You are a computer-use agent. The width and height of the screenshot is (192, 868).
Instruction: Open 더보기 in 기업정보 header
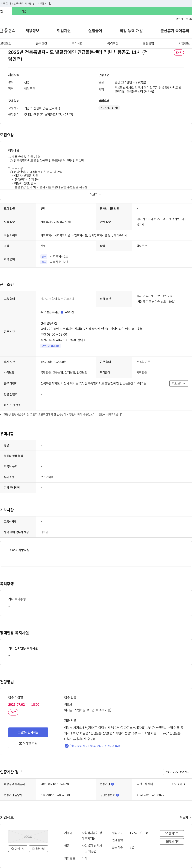pos(185,817)
